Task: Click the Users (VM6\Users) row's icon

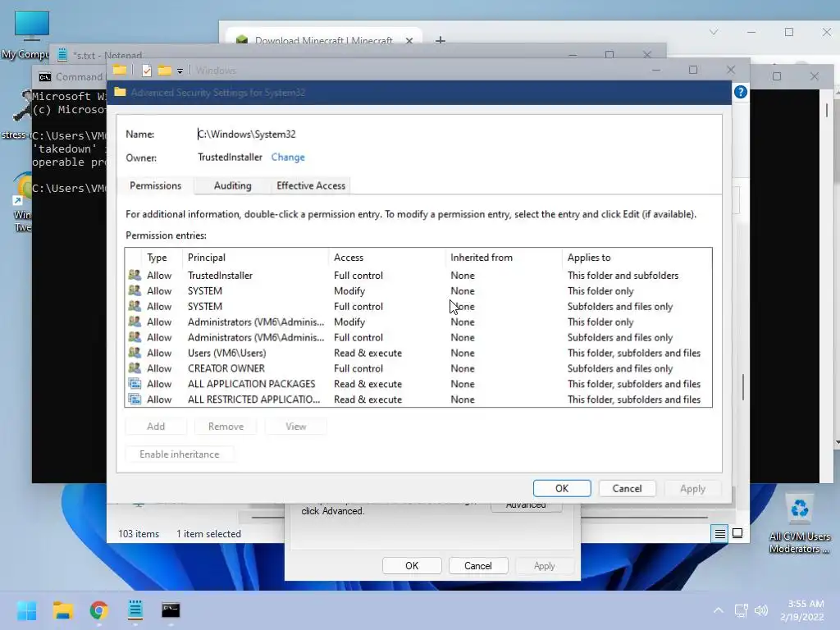Action: [x=135, y=353]
